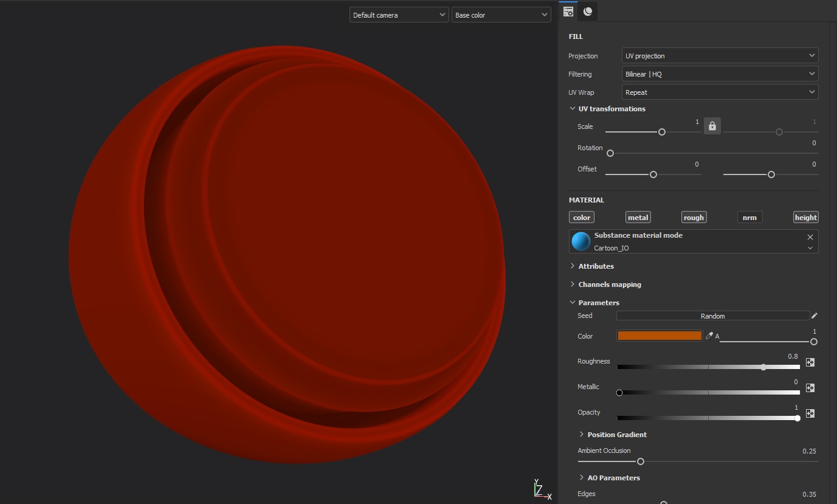Image resolution: width=837 pixels, height=504 pixels.
Task: Click the lock icon to unlink Scale values
Action: coord(712,126)
